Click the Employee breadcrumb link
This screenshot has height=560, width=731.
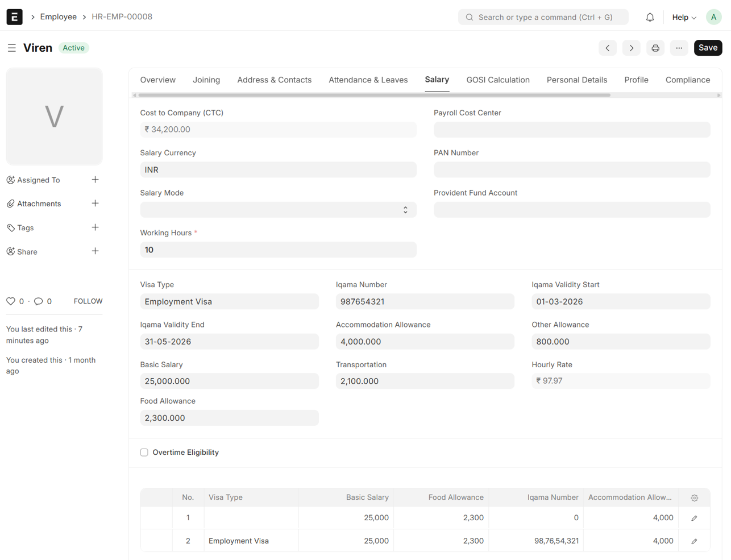[58, 17]
